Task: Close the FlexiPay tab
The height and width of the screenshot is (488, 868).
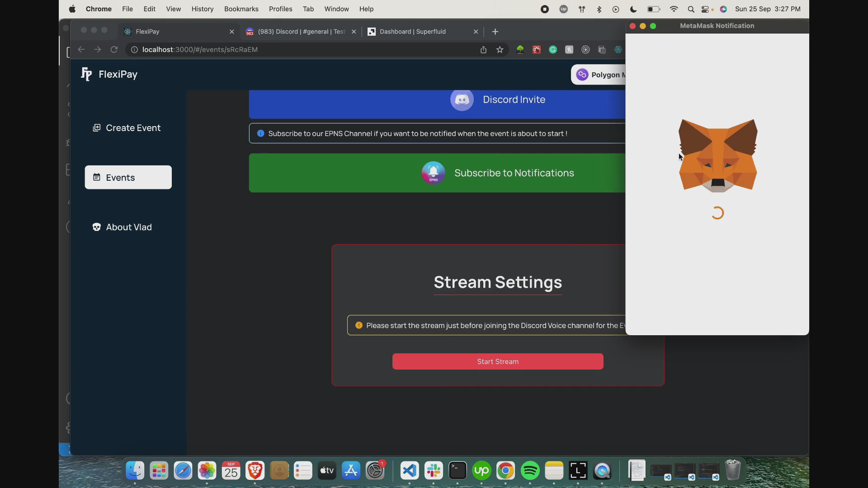Action: [x=232, y=32]
